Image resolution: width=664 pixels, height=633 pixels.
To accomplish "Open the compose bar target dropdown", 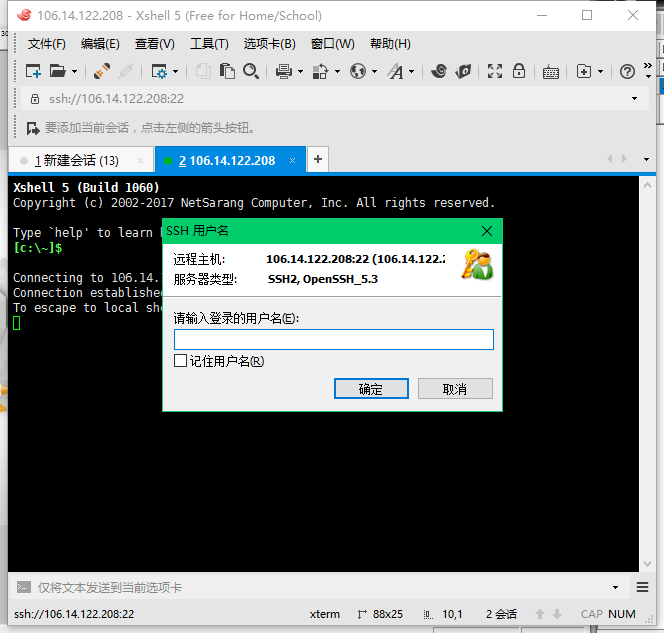I will click(x=615, y=588).
